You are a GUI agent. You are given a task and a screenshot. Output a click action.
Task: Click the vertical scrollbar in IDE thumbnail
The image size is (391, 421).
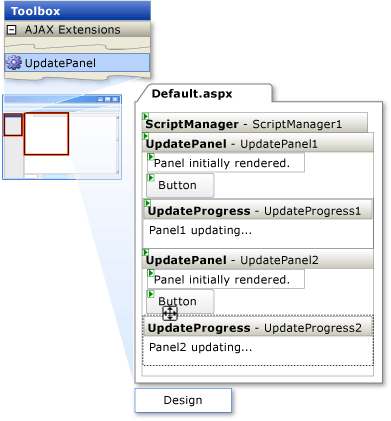pyautogui.click(x=117, y=144)
